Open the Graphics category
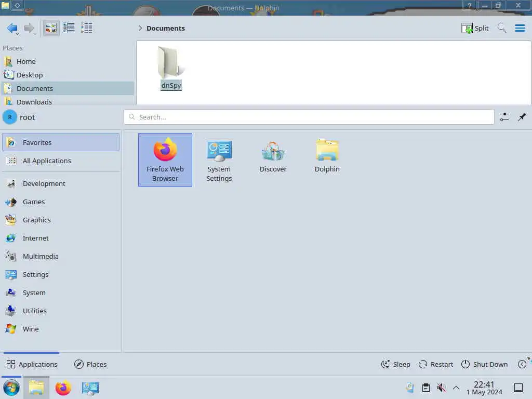The image size is (532, 399). pyautogui.click(x=61, y=220)
